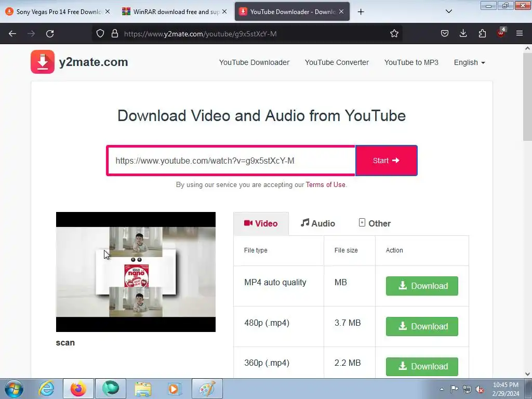Viewport: 532px width, 399px height.
Task: Go back with the browser back arrow
Action: (x=12, y=34)
